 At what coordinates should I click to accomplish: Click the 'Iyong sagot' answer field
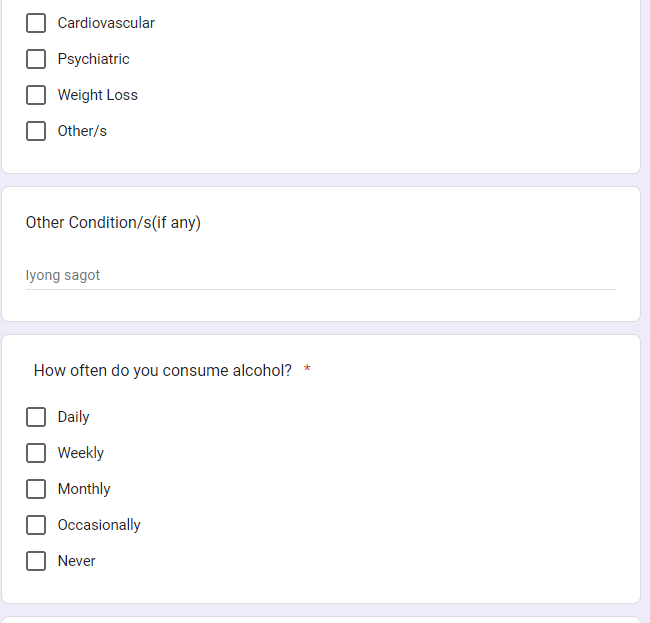tap(320, 275)
